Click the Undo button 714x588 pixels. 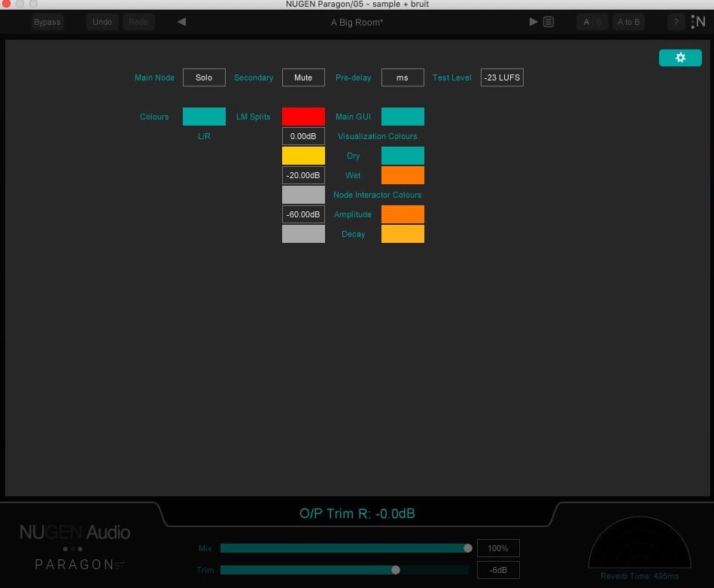coord(102,22)
